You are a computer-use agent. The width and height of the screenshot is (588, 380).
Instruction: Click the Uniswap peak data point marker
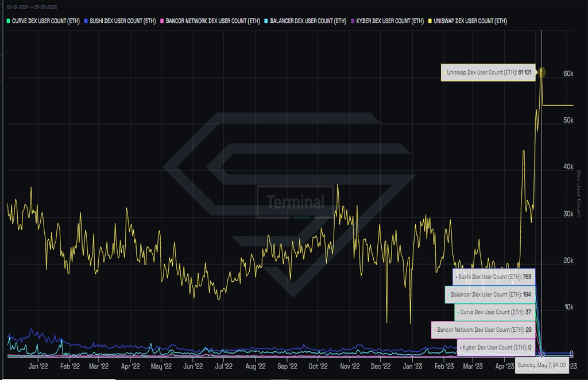[541, 72]
